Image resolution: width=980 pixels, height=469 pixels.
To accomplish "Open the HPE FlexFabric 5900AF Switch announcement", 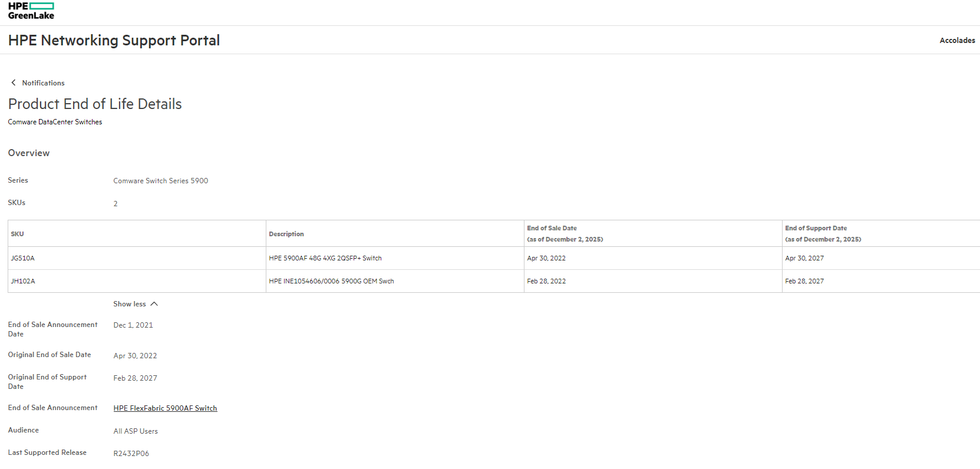I will [x=165, y=408].
